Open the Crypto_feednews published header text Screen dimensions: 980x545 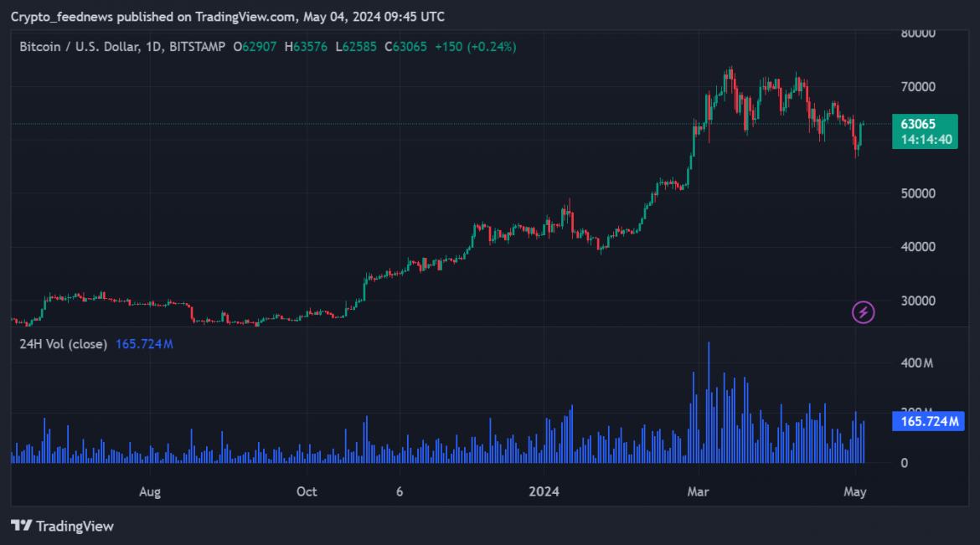point(227,17)
